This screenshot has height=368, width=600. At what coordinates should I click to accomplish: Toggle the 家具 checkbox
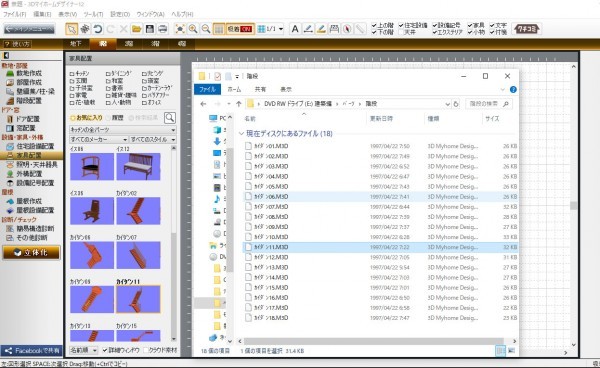[470, 25]
